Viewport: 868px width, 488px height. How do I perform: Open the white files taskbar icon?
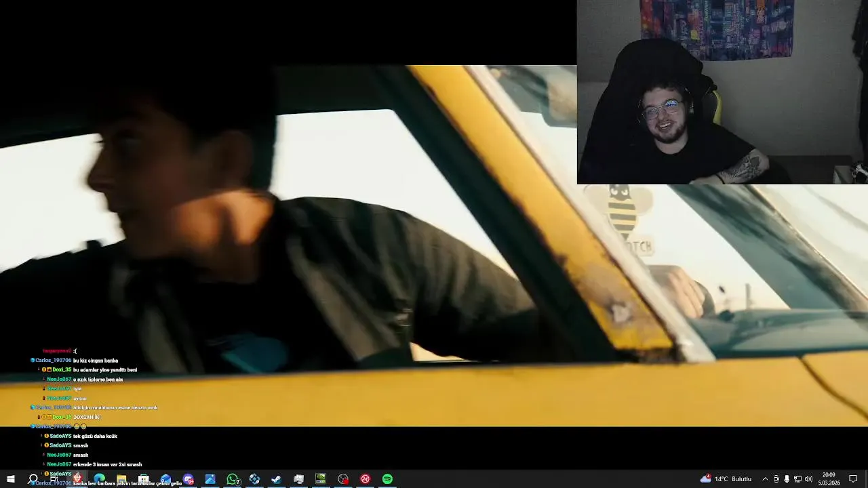[298, 479]
